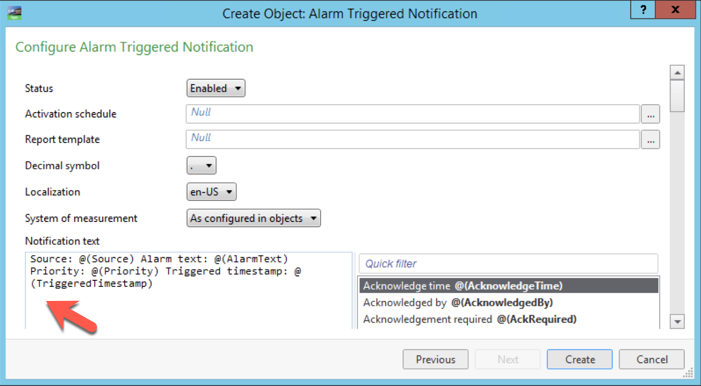Click the Localization label
Screen dimensions: 701x386
pos(52,192)
